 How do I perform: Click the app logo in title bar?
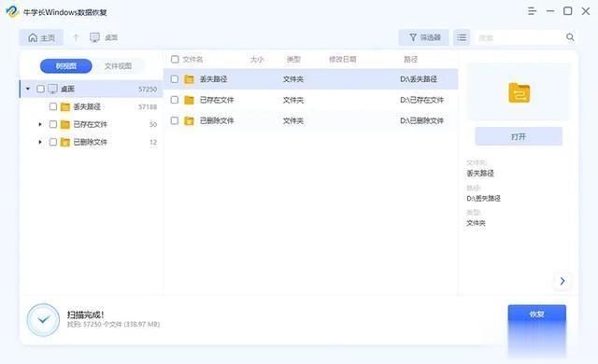point(12,11)
